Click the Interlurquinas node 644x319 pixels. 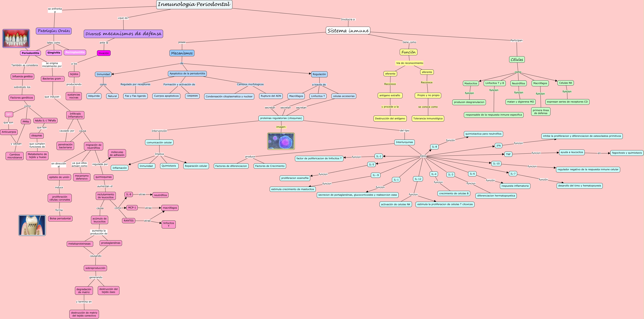(404, 142)
